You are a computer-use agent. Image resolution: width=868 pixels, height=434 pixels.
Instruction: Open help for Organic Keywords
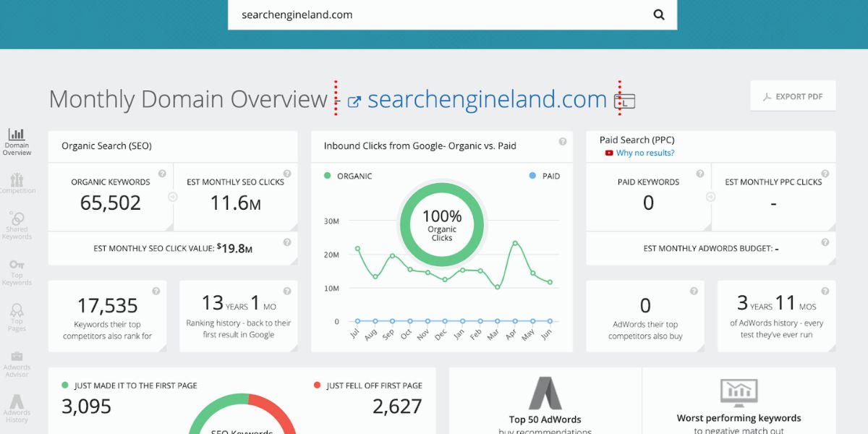162,174
